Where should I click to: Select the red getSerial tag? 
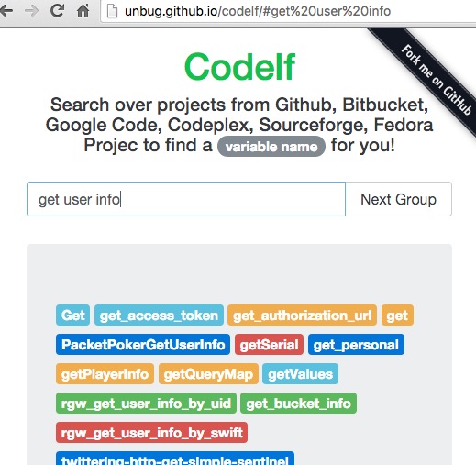tap(269, 345)
